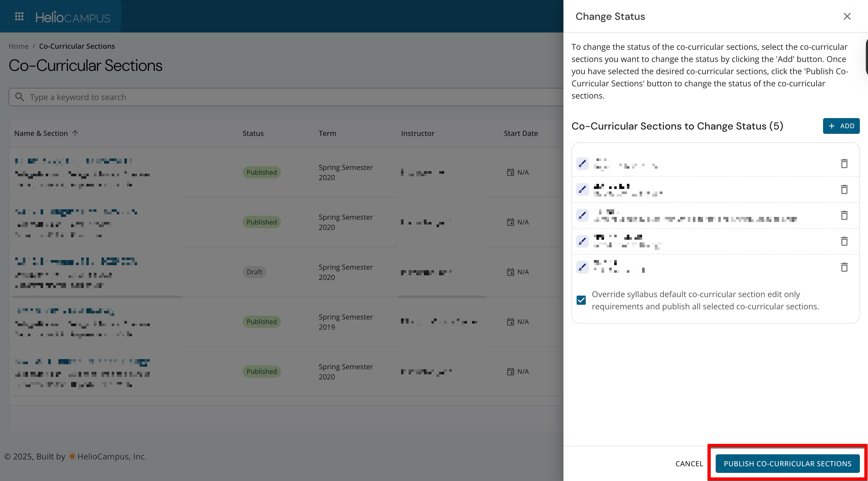Viewport: 868px width, 481px height.
Task: Remove the fourth section via trash icon
Action: coord(844,241)
